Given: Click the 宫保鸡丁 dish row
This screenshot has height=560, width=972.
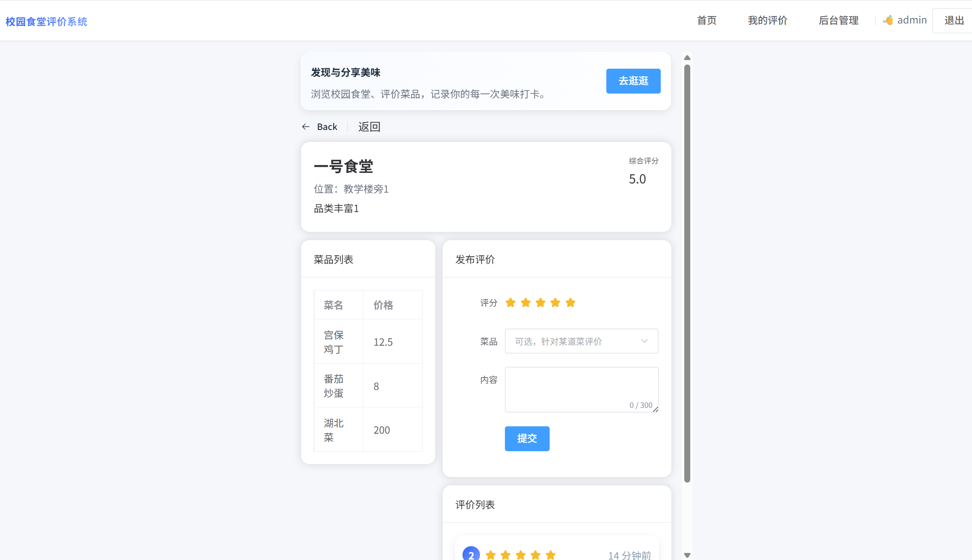Looking at the screenshot, I should click(368, 342).
